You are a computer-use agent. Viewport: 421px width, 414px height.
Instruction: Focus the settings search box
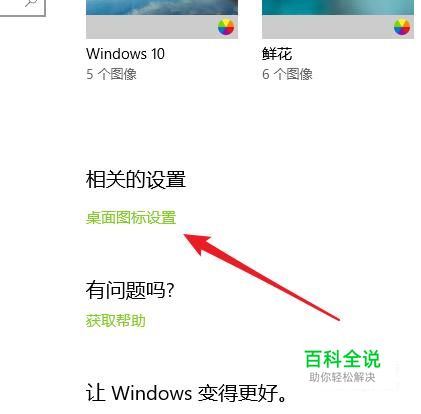[22, 7]
